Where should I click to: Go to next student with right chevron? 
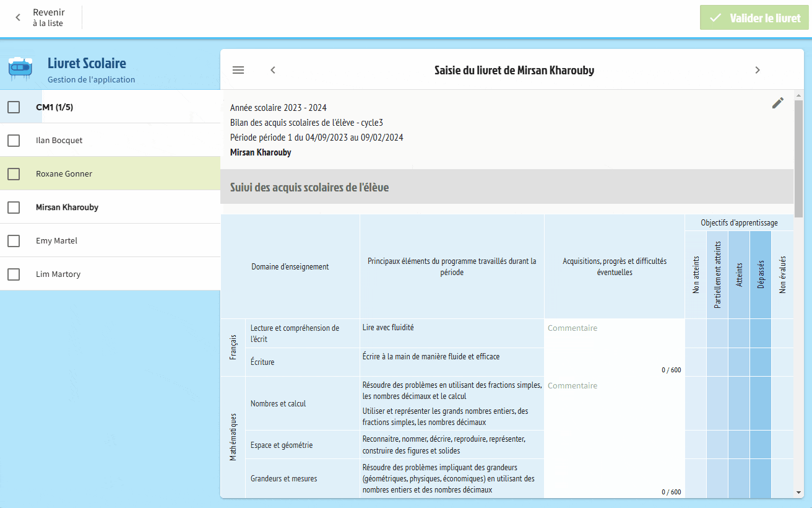click(757, 70)
